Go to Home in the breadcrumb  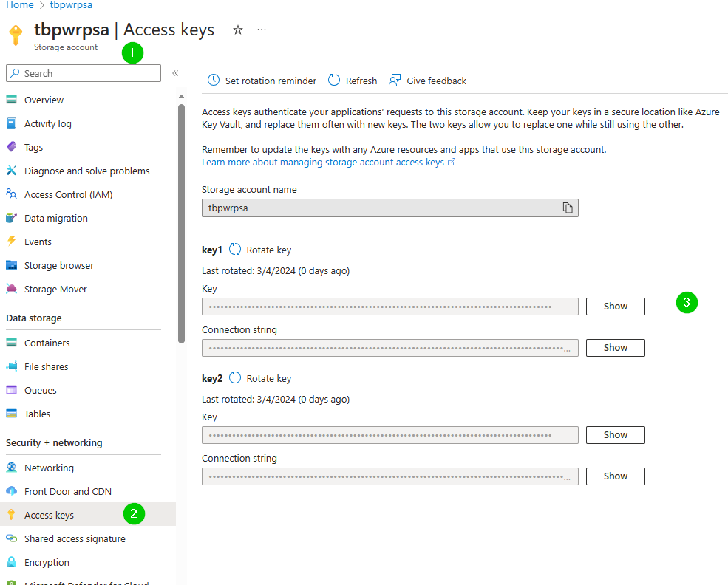coord(19,5)
